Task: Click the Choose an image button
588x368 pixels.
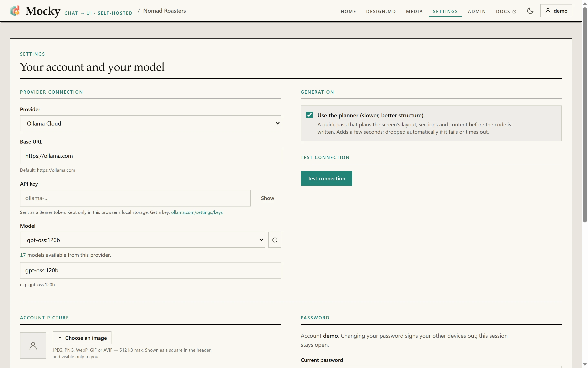Action: click(82, 338)
